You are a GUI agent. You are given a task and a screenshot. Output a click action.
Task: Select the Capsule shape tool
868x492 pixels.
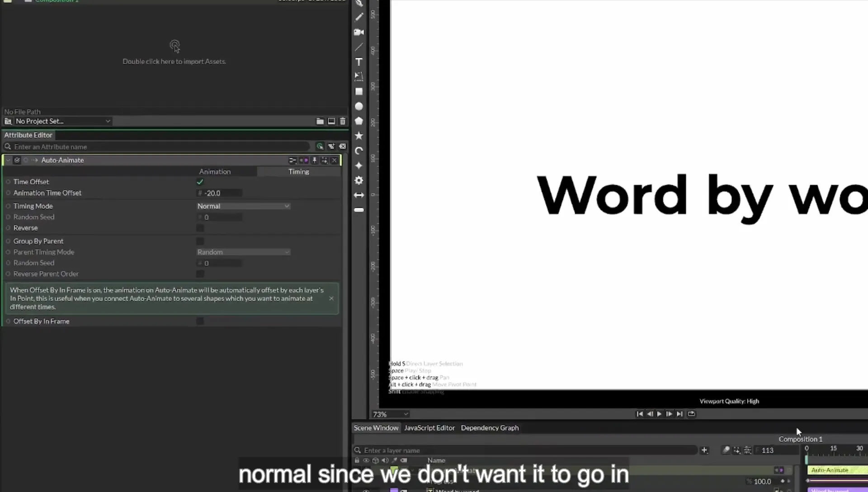pyautogui.click(x=359, y=210)
